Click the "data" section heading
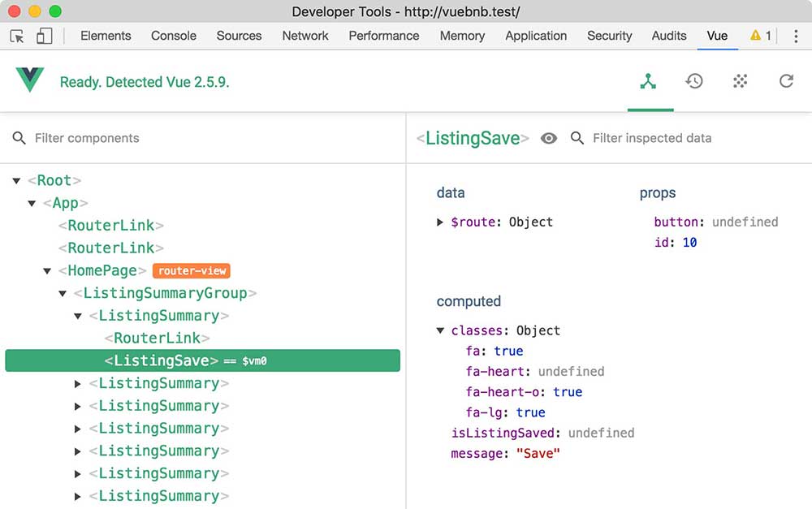 tap(451, 193)
